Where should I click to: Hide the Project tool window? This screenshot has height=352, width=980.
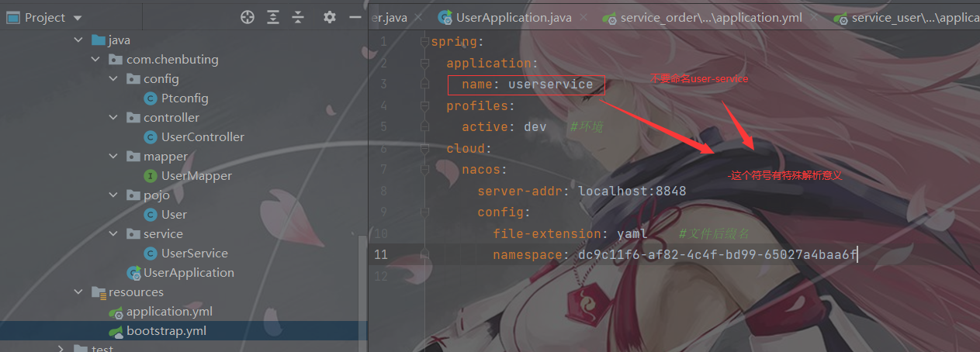pyautogui.click(x=355, y=17)
